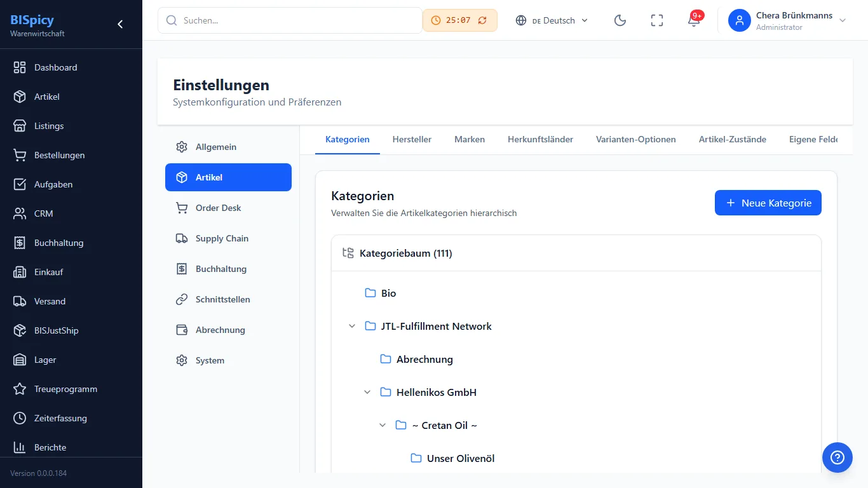Open the Buchhaltung settings section
This screenshot has width=868, height=488.
228,269
